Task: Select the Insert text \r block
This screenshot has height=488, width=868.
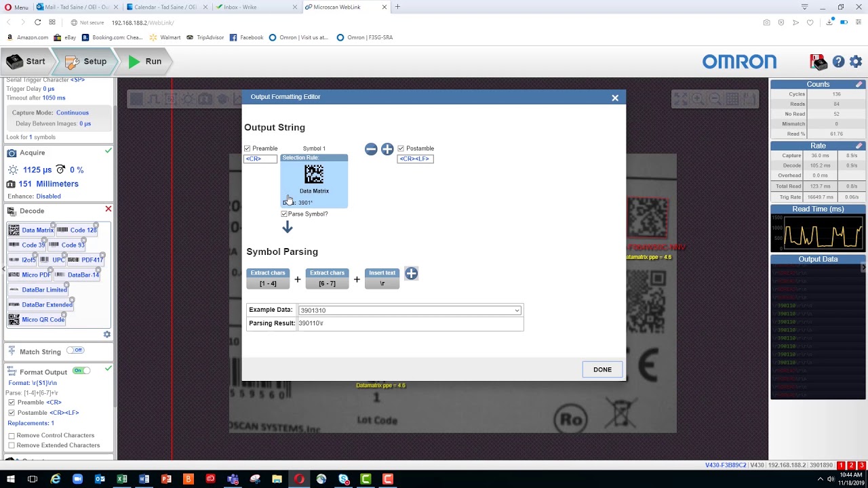Action: (382, 279)
